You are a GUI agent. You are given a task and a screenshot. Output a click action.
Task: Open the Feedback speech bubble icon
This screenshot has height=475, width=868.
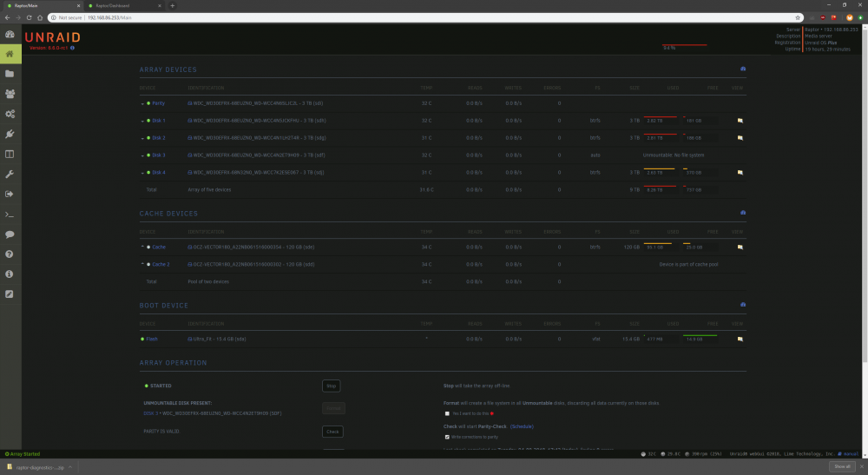click(x=10, y=234)
